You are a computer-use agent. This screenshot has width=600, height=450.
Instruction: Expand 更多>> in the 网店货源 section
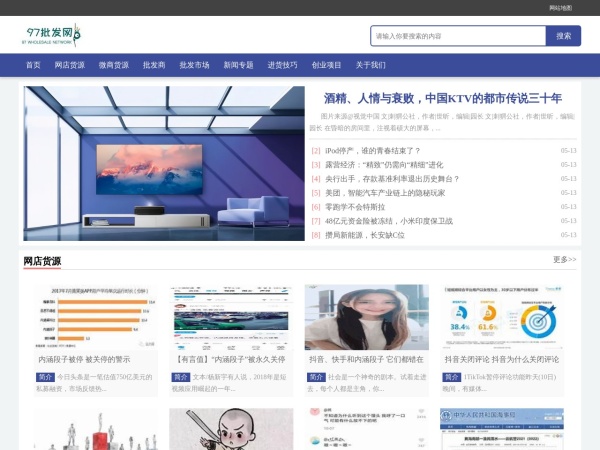pyautogui.click(x=564, y=260)
